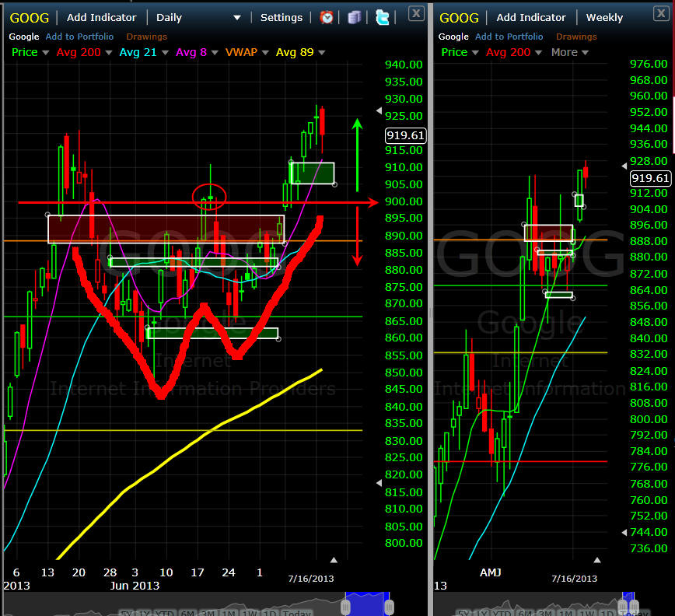Screen dimensions: 675x616
Task: Select the YTD range button under Daily chart
Action: click(x=164, y=613)
